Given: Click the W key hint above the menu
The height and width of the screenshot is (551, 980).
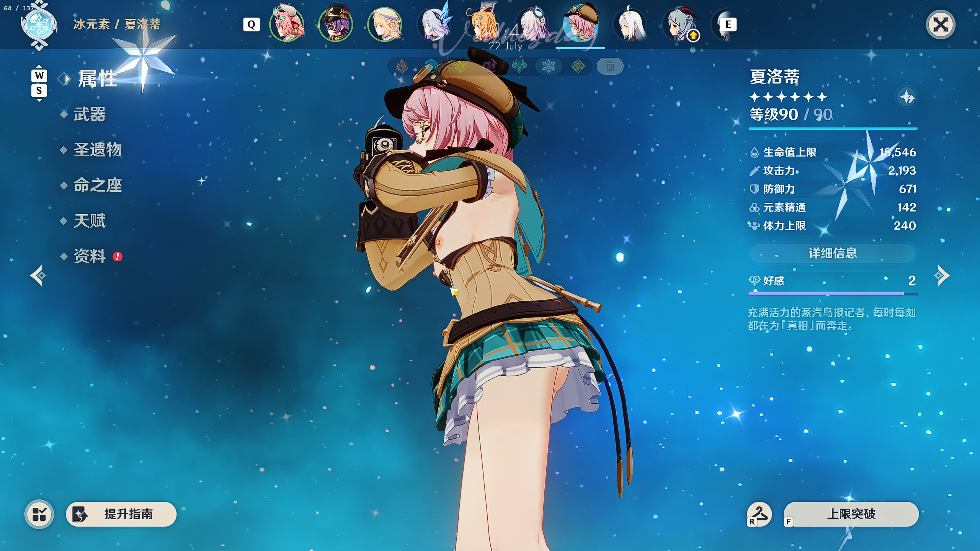Looking at the screenshot, I should point(39,75).
